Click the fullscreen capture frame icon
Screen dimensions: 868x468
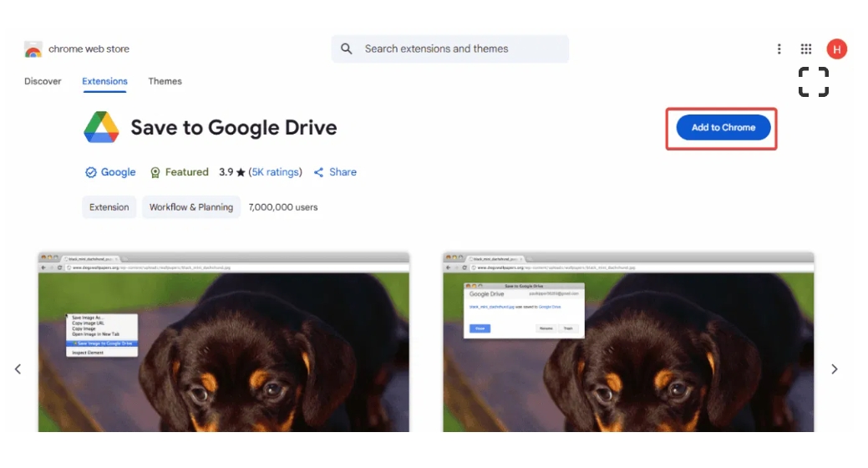coord(813,82)
